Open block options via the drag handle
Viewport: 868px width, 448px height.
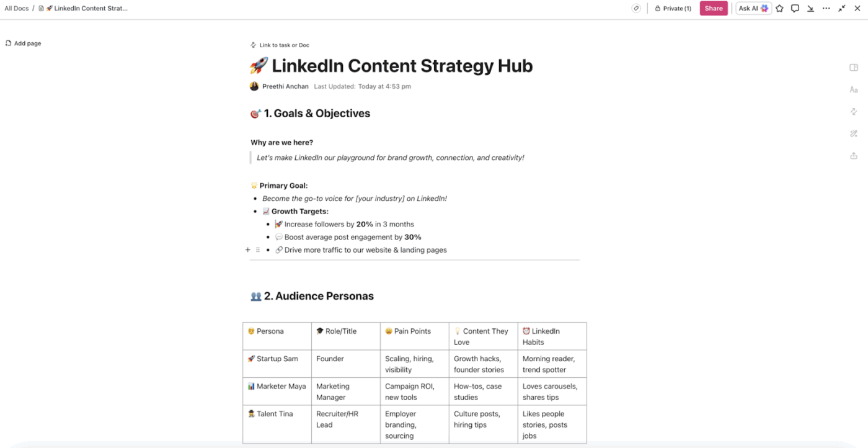click(257, 249)
